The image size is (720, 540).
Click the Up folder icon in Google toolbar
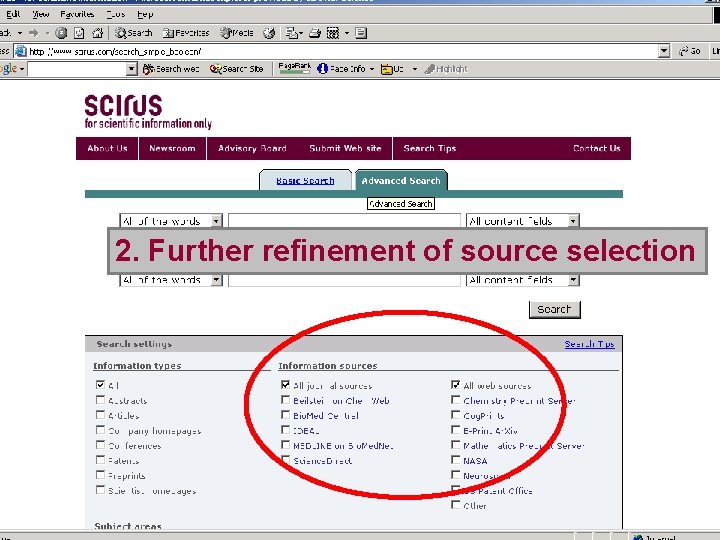coord(387,69)
